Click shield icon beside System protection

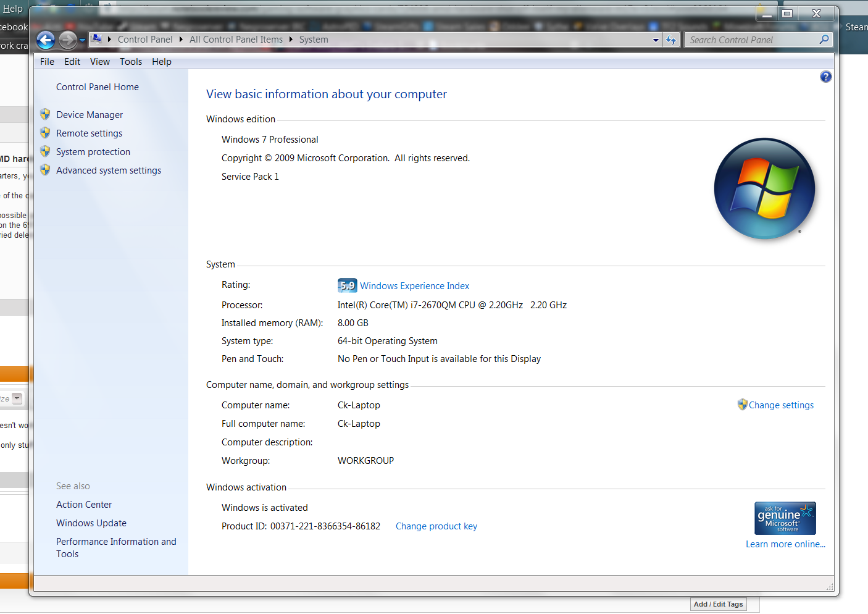click(45, 151)
